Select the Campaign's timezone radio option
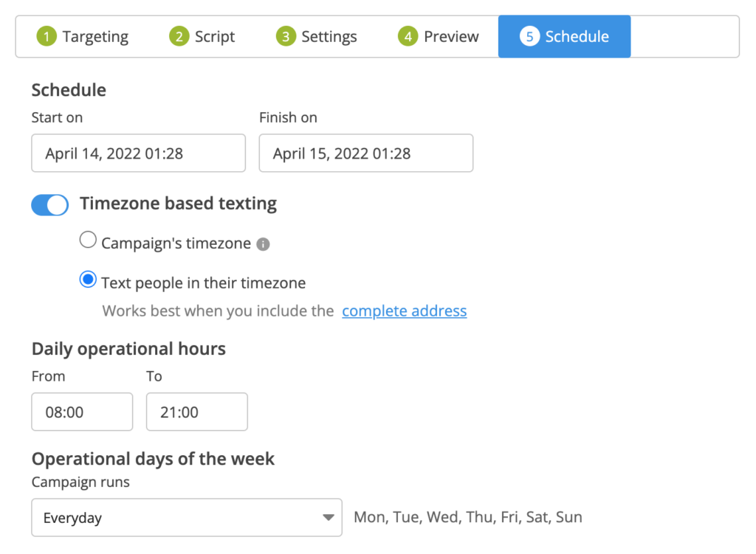The height and width of the screenshot is (554, 756). (88, 240)
